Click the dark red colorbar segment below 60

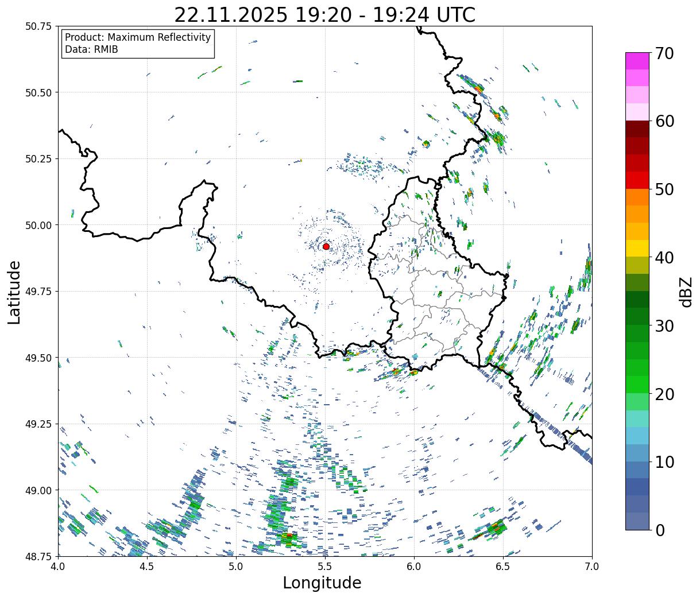pyautogui.click(x=637, y=129)
